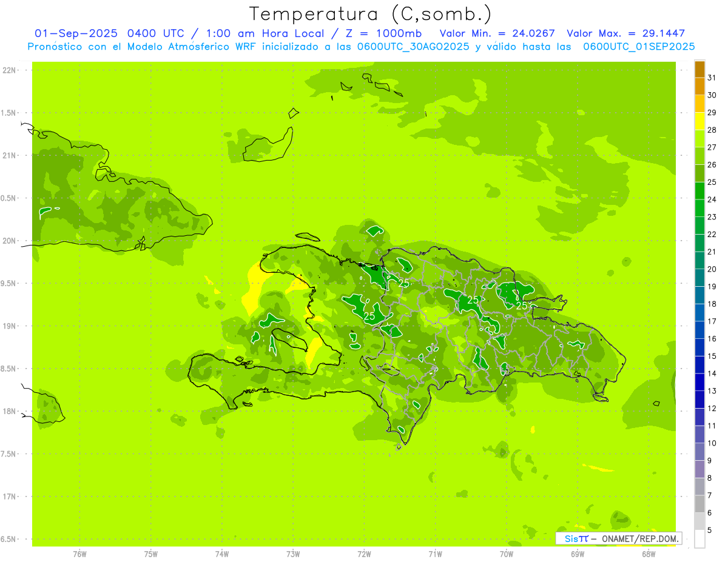Click the legend value '31'
This screenshot has height=562, width=728.
click(712, 78)
